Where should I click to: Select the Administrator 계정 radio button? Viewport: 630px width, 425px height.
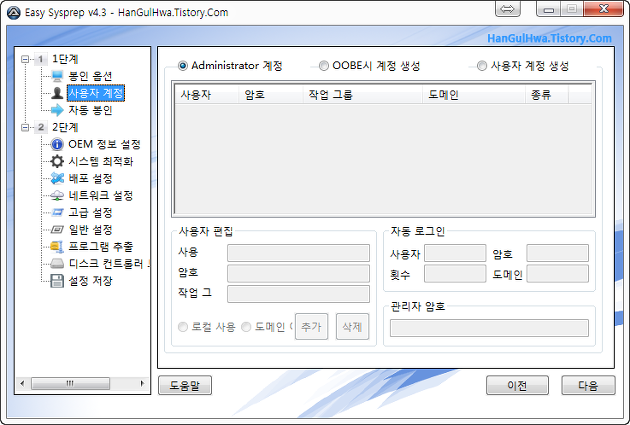(x=182, y=65)
